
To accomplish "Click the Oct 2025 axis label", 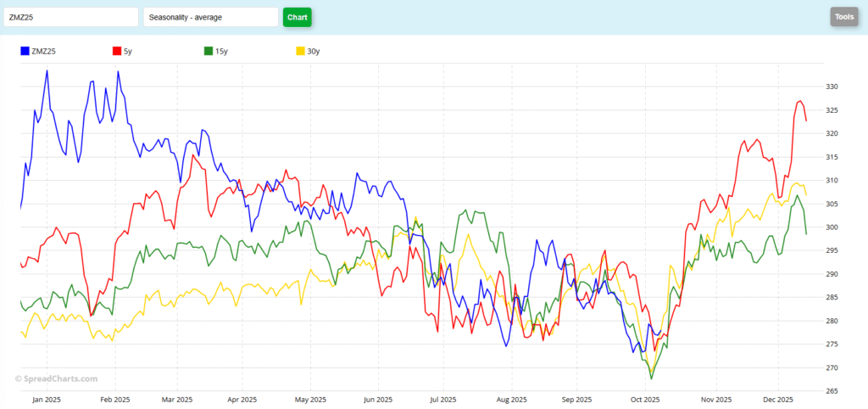I will coord(645,400).
